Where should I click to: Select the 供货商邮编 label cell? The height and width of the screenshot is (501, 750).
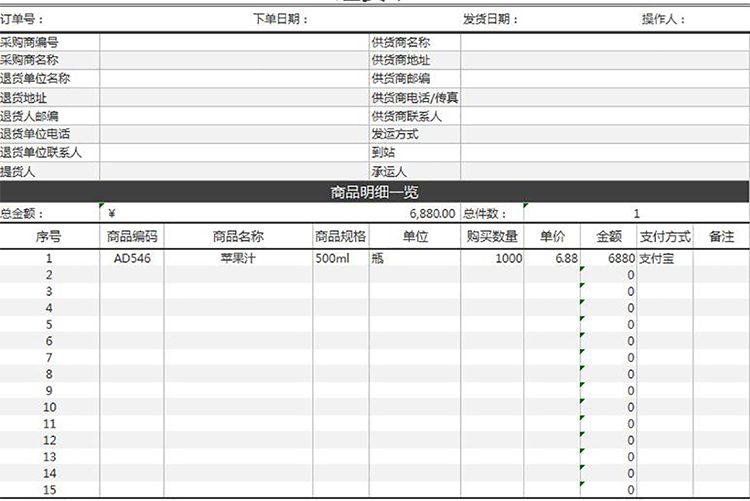(x=415, y=78)
